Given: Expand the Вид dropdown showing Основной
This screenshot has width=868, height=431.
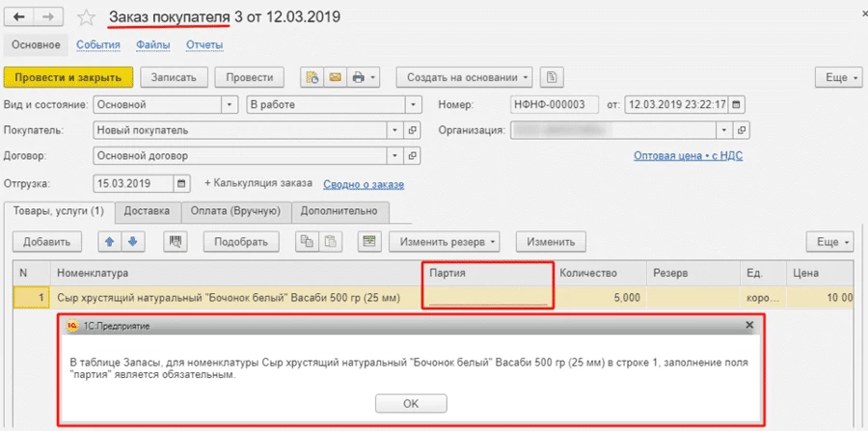Looking at the screenshot, I should tap(230, 103).
